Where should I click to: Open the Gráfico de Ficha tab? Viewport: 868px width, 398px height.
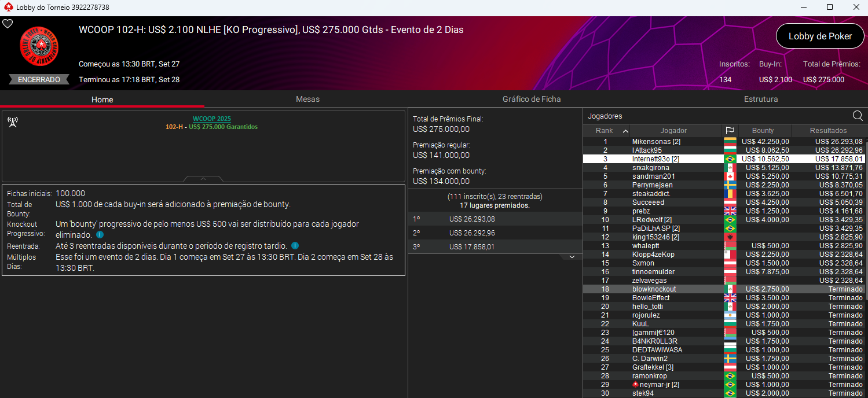coord(531,99)
